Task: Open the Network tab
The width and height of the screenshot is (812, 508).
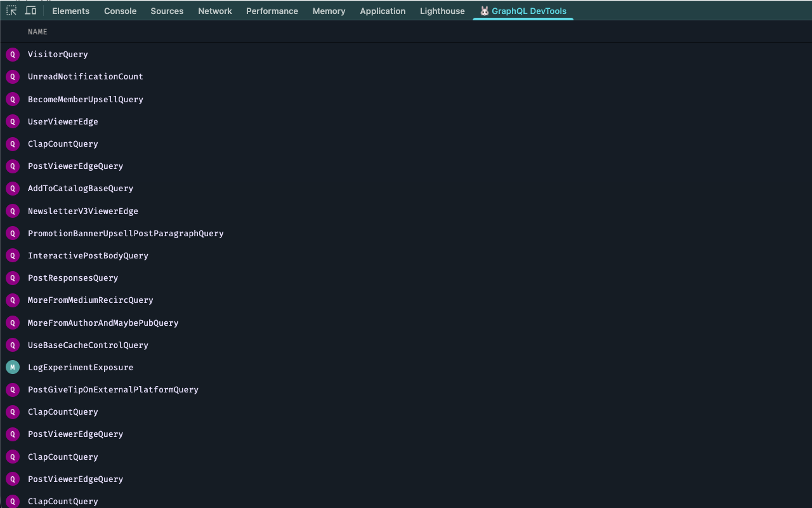Action: pyautogui.click(x=215, y=11)
